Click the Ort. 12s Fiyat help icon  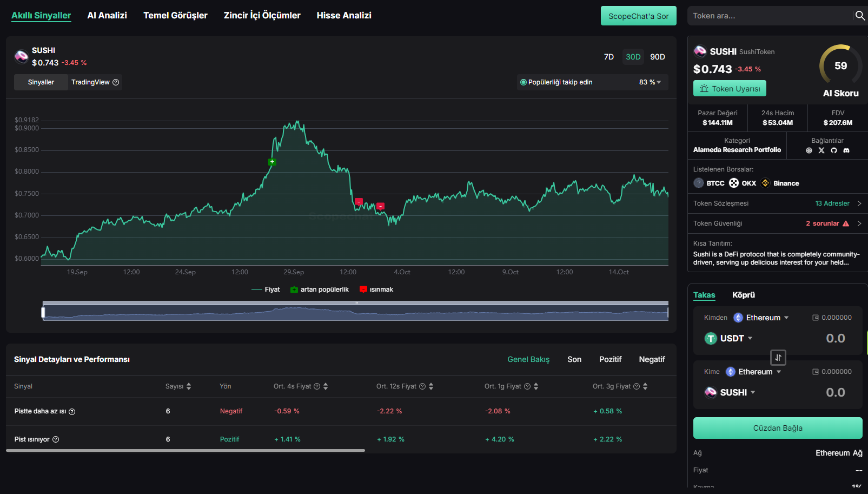[x=422, y=386]
